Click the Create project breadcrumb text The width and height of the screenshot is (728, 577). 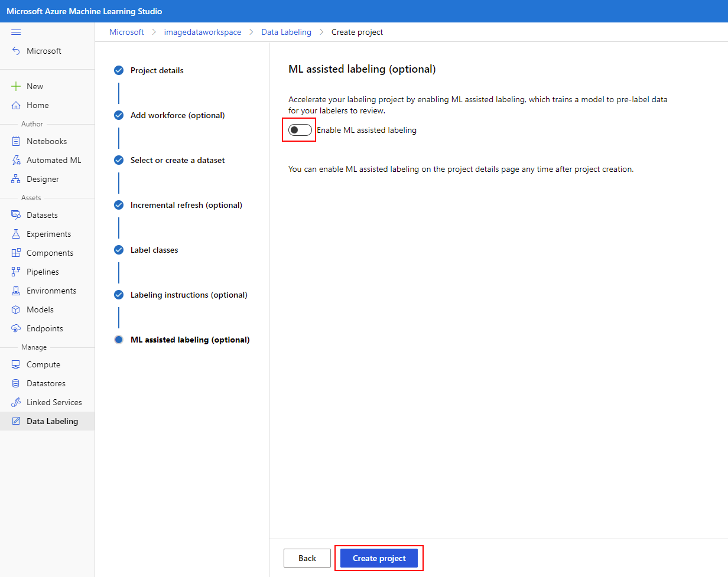coord(357,32)
